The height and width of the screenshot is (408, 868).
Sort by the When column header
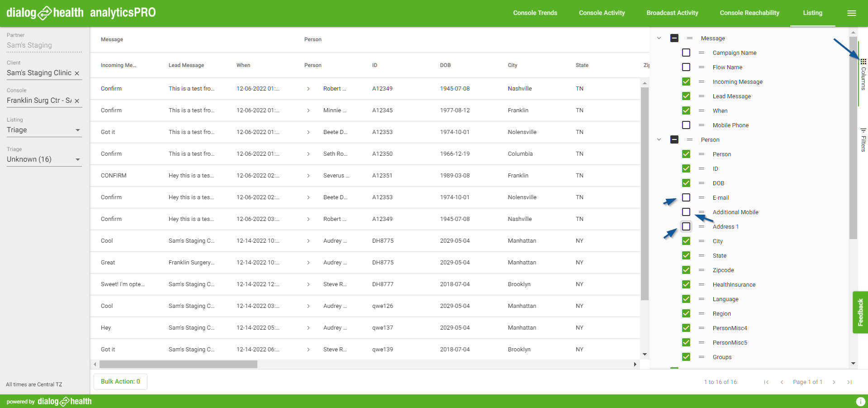(x=243, y=66)
